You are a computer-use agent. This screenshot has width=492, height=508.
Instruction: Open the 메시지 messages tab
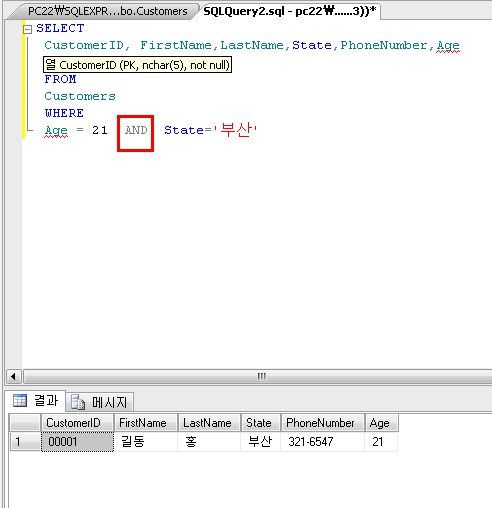[x=99, y=402]
